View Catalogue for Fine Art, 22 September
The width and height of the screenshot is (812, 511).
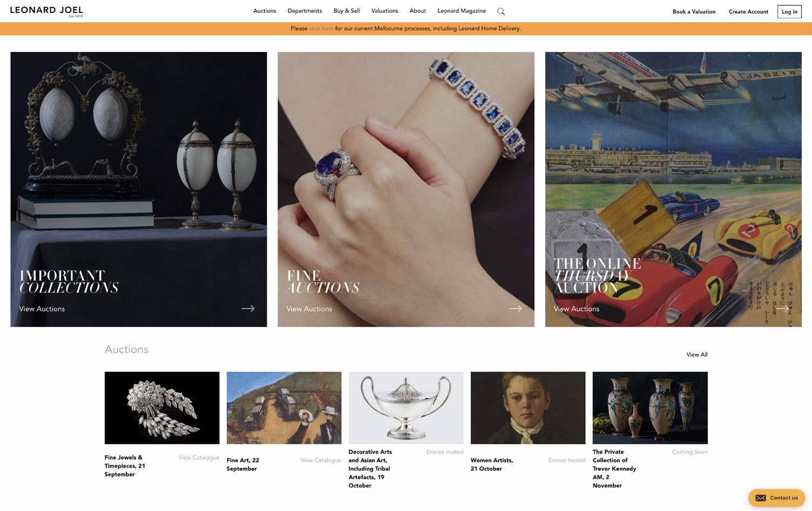pos(321,460)
